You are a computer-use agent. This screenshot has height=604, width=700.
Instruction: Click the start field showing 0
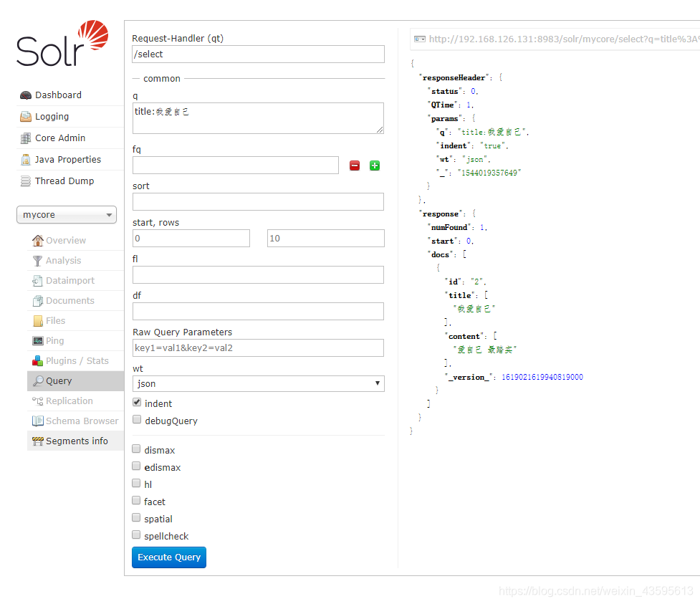[x=191, y=239]
